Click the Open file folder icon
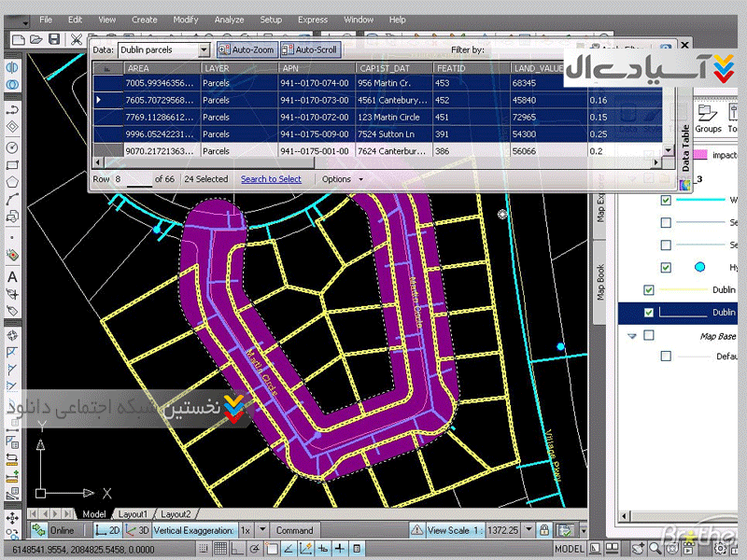 35,39
